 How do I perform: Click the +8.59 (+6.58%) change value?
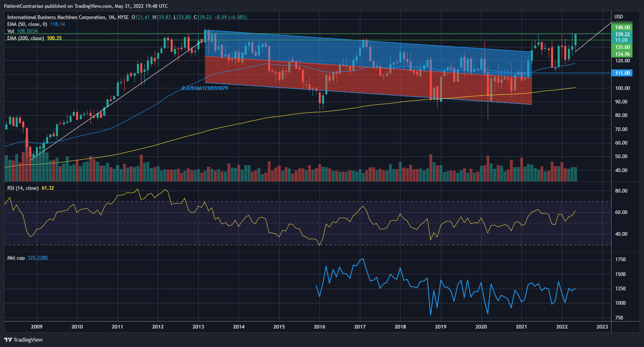231,17
